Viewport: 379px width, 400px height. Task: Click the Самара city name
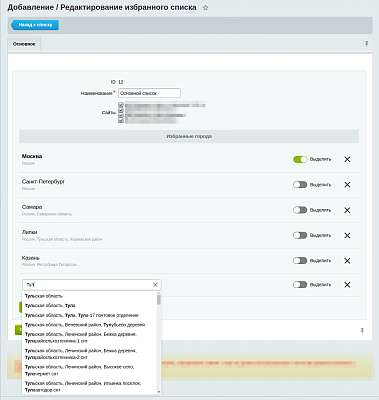[32, 207]
